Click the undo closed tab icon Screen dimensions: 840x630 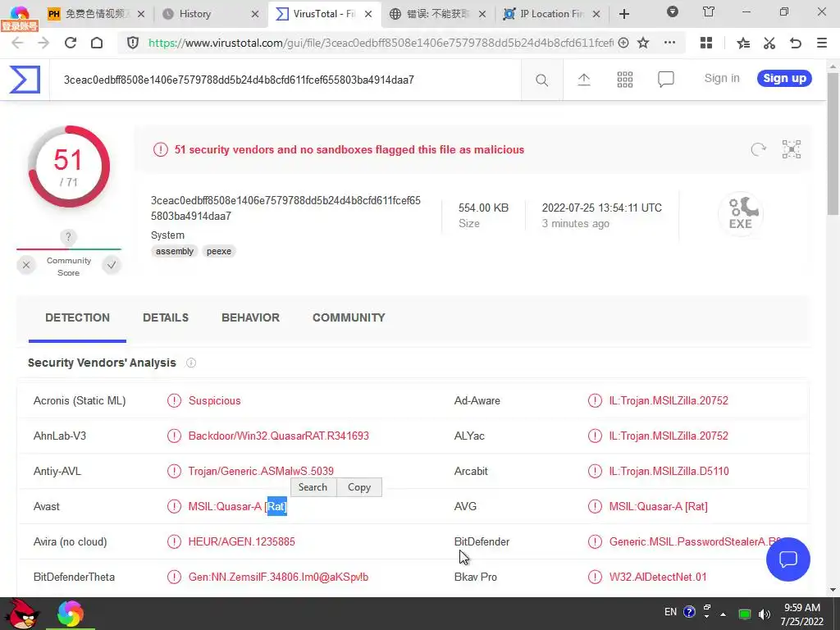[796, 43]
